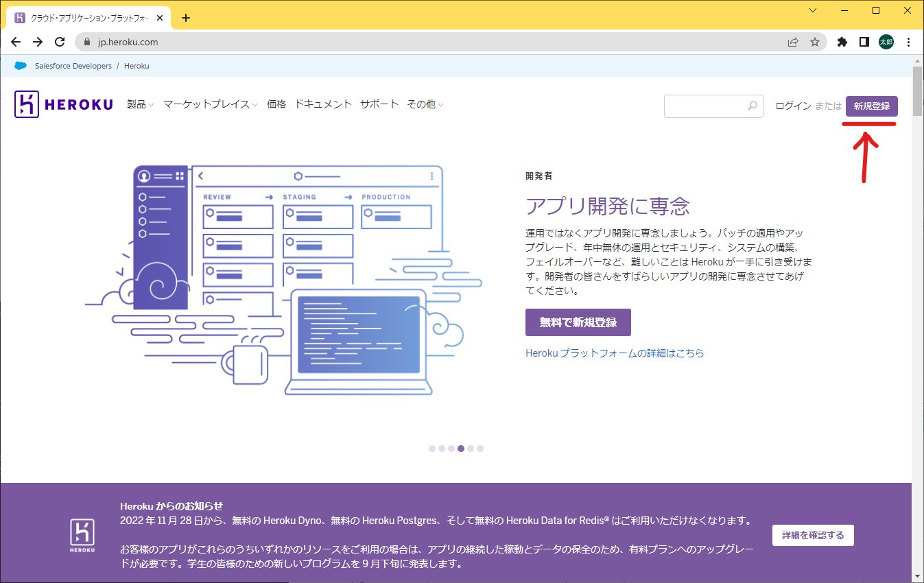The width and height of the screenshot is (924, 583).
Task: Open the ドキュメント page
Action: coord(323,104)
